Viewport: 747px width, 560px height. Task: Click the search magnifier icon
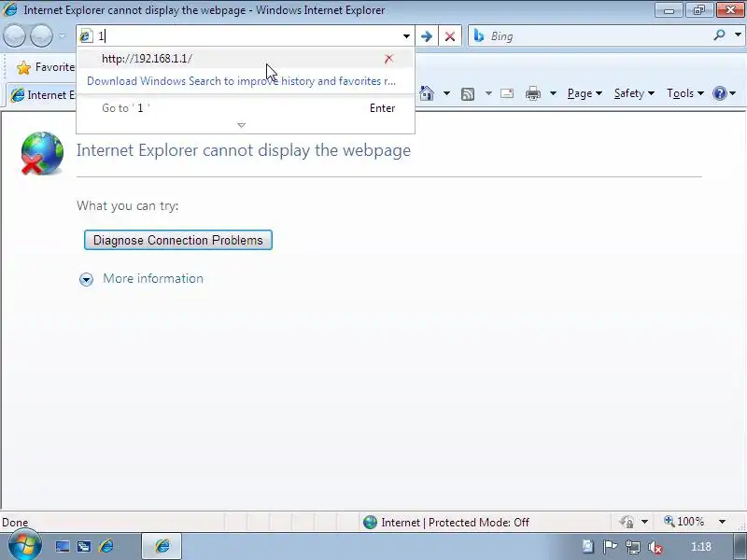720,35
